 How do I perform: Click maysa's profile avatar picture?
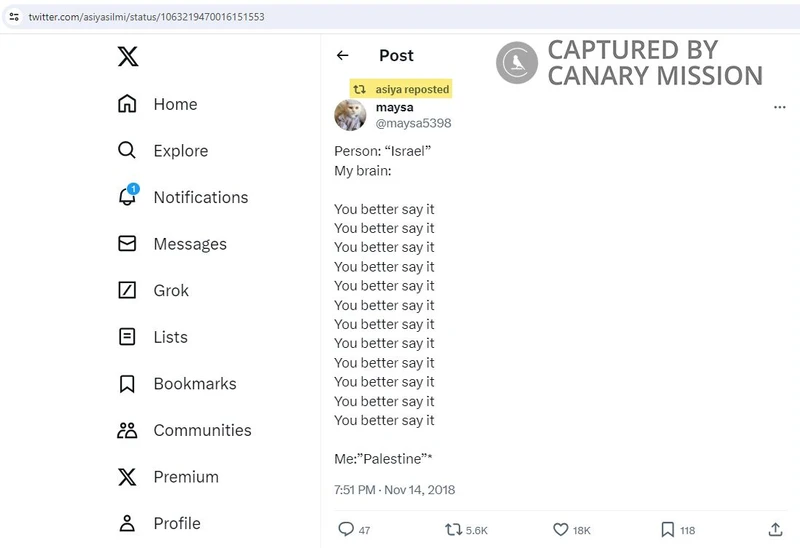tap(350, 115)
